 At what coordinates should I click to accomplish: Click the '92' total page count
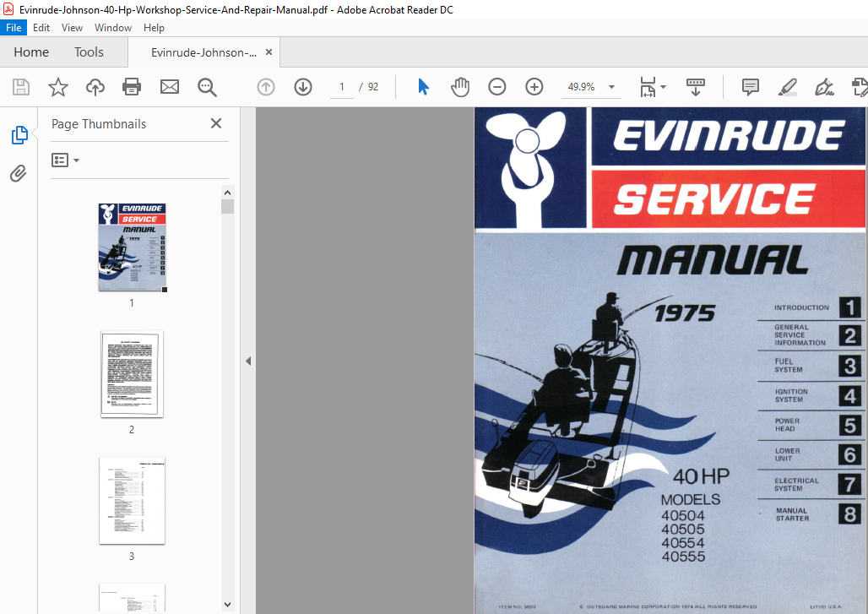[x=373, y=87]
